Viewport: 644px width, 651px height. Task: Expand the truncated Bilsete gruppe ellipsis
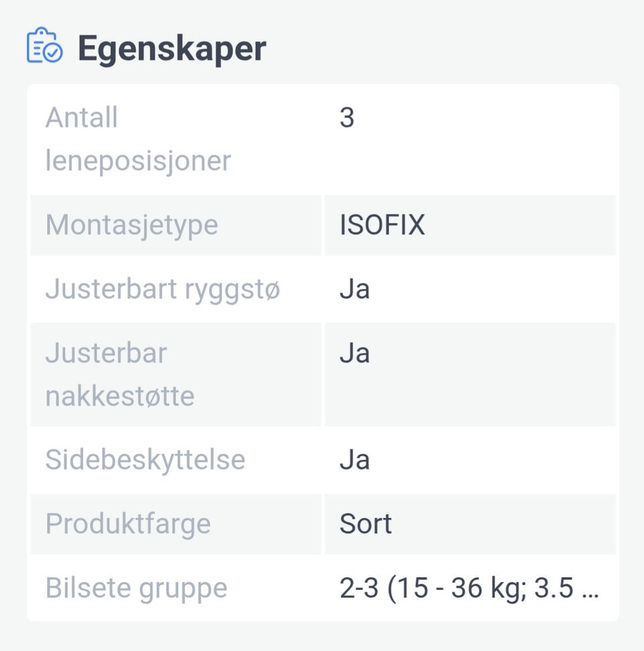tap(588, 591)
